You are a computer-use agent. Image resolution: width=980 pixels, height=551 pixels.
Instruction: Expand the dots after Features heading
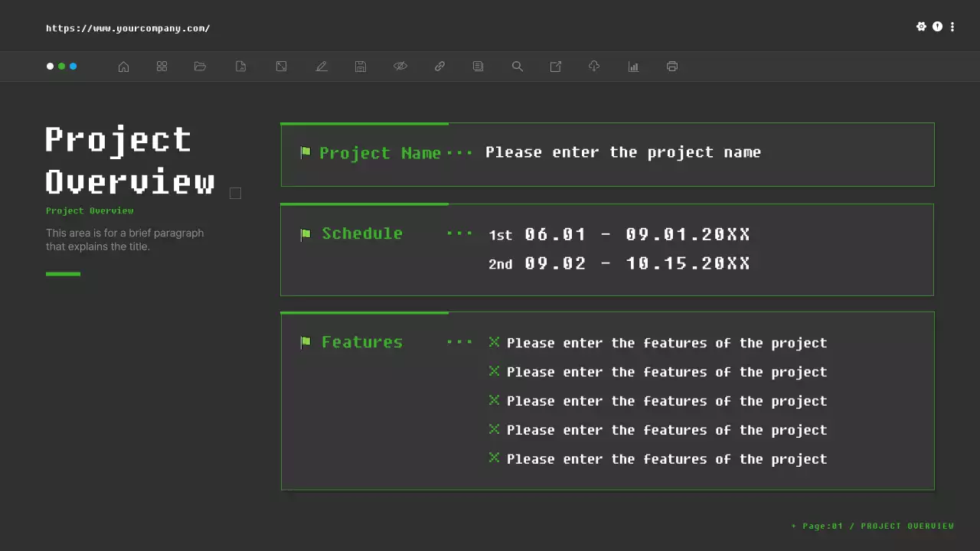tap(459, 342)
